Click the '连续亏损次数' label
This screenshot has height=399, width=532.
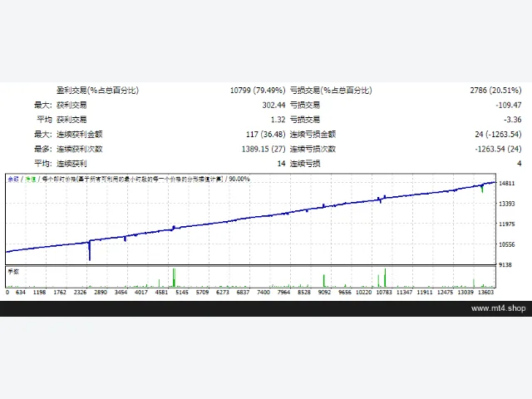313,149
